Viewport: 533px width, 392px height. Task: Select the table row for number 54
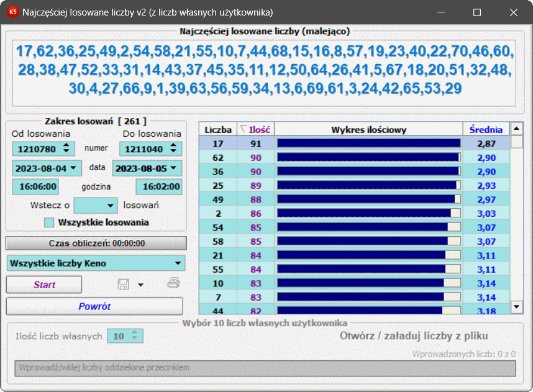[x=354, y=227]
